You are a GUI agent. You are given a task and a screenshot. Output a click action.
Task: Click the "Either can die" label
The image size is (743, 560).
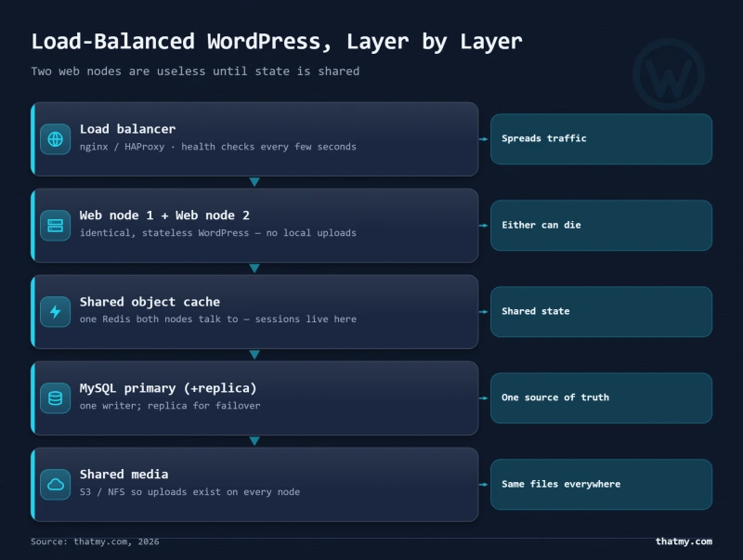541,225
